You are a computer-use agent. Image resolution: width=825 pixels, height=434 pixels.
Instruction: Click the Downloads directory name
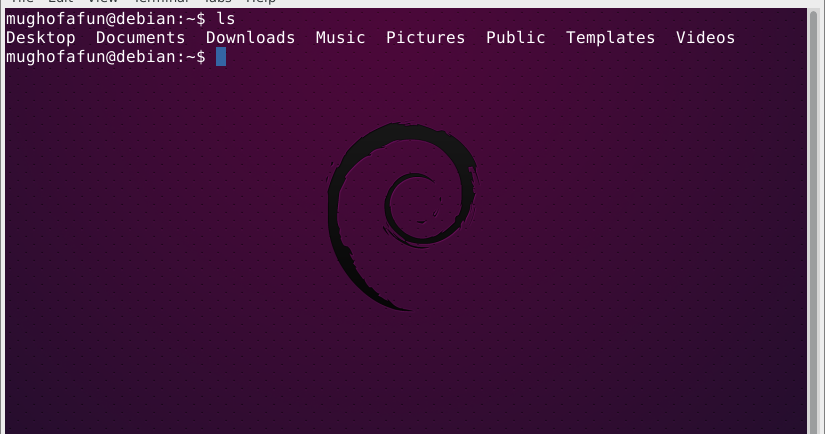[x=250, y=38]
